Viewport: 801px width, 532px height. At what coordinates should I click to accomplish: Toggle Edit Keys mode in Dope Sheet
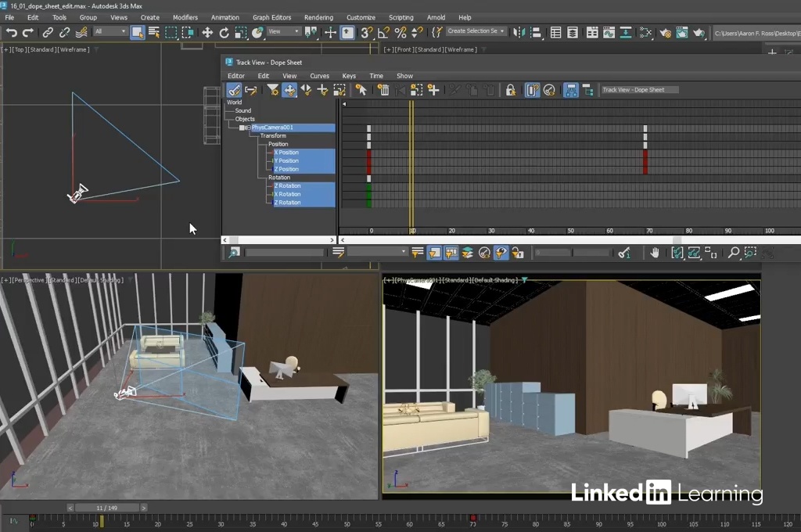pyautogui.click(x=233, y=90)
